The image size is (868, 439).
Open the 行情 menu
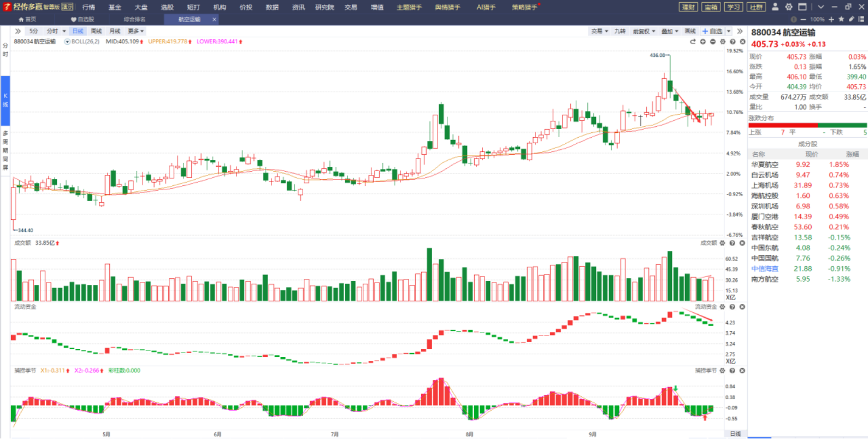click(88, 7)
